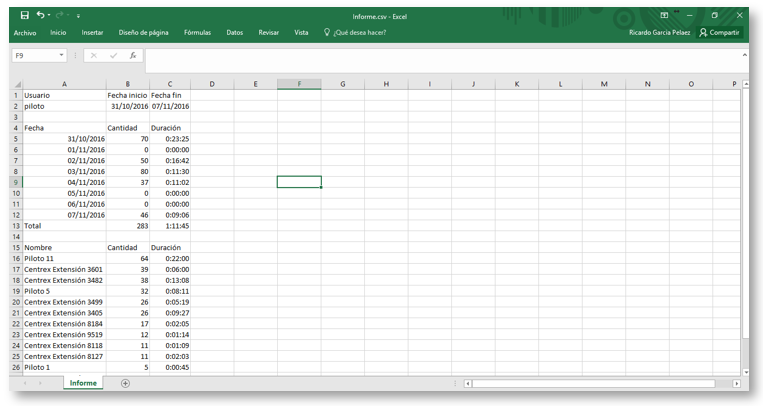The width and height of the screenshot is (763, 406).
Task: Click the Ricardo García Pelaez account name
Action: point(659,33)
